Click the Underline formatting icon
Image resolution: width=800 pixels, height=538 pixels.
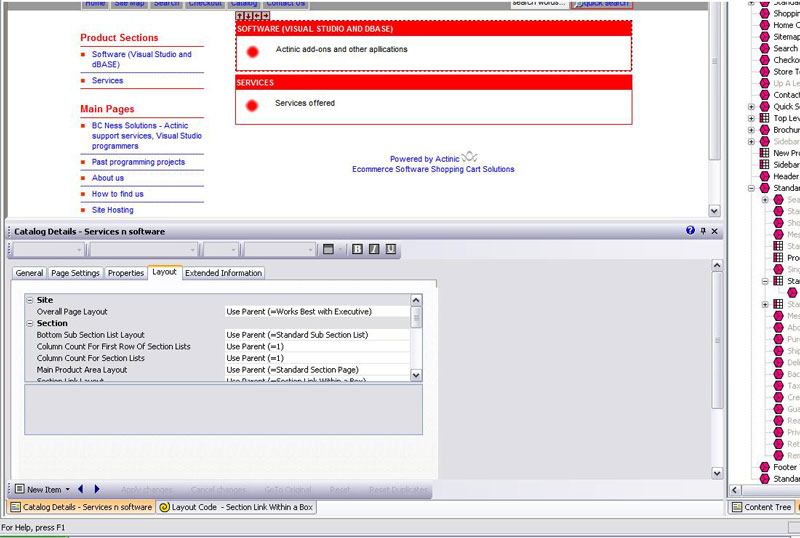pyautogui.click(x=391, y=249)
